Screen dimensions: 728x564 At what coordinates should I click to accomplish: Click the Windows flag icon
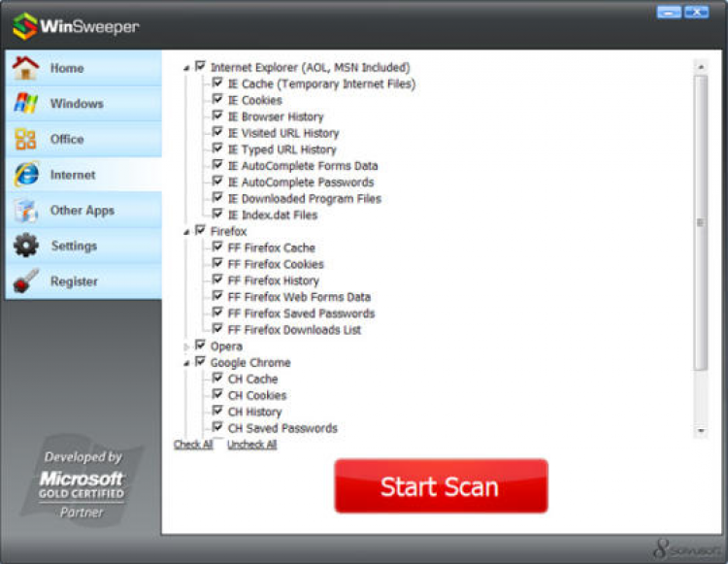pyautogui.click(x=25, y=103)
